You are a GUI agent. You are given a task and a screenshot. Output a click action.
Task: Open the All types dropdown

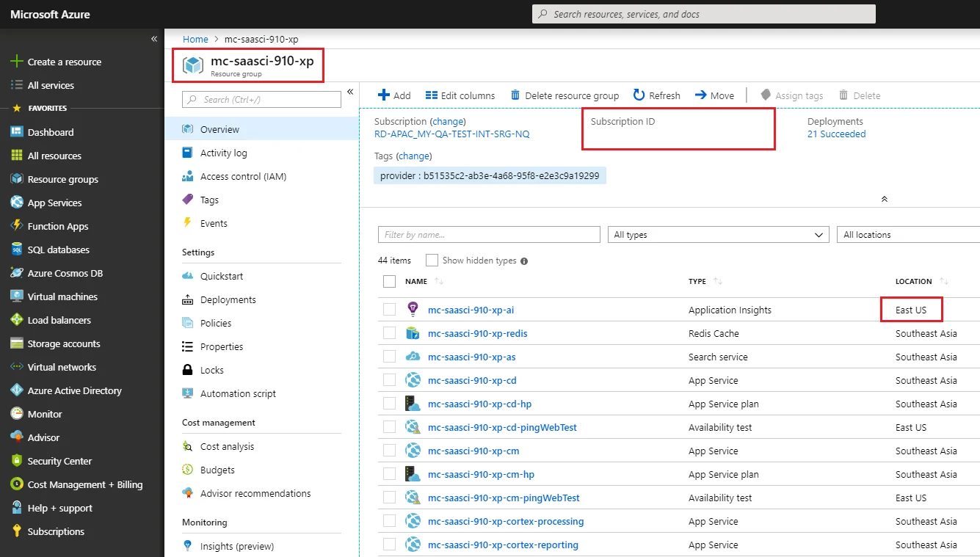tap(719, 235)
